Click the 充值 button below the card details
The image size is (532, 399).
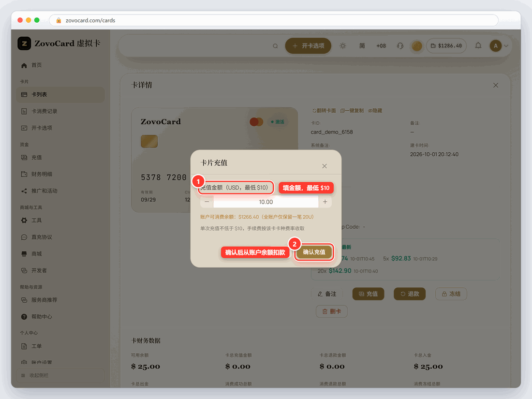click(x=368, y=294)
